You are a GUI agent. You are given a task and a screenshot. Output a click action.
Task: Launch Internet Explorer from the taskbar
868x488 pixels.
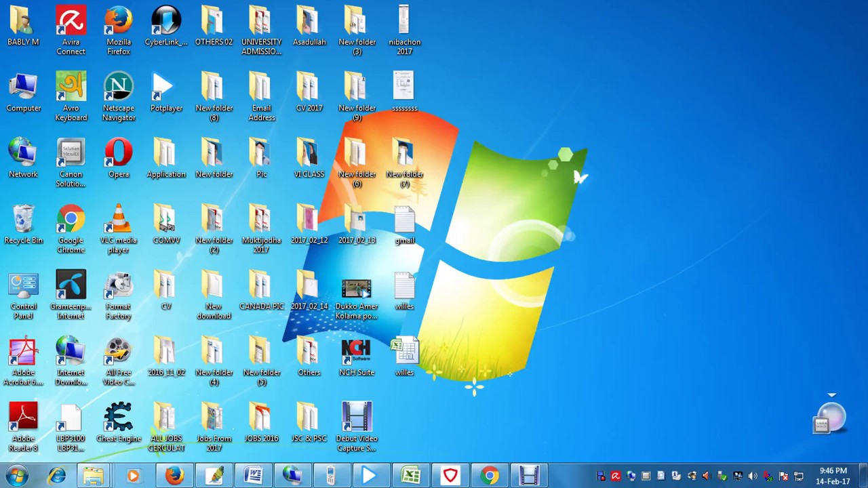pyautogui.click(x=56, y=476)
